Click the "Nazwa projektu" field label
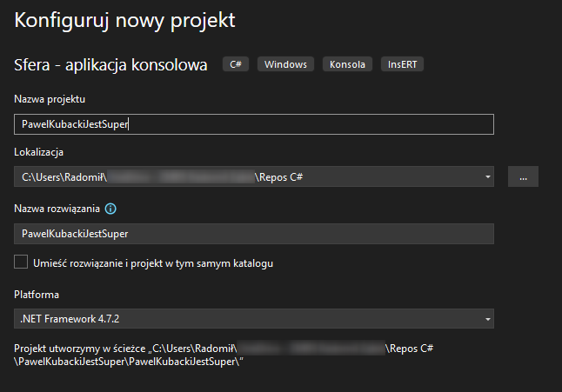Screen dimensions: 562x392 [50, 100]
